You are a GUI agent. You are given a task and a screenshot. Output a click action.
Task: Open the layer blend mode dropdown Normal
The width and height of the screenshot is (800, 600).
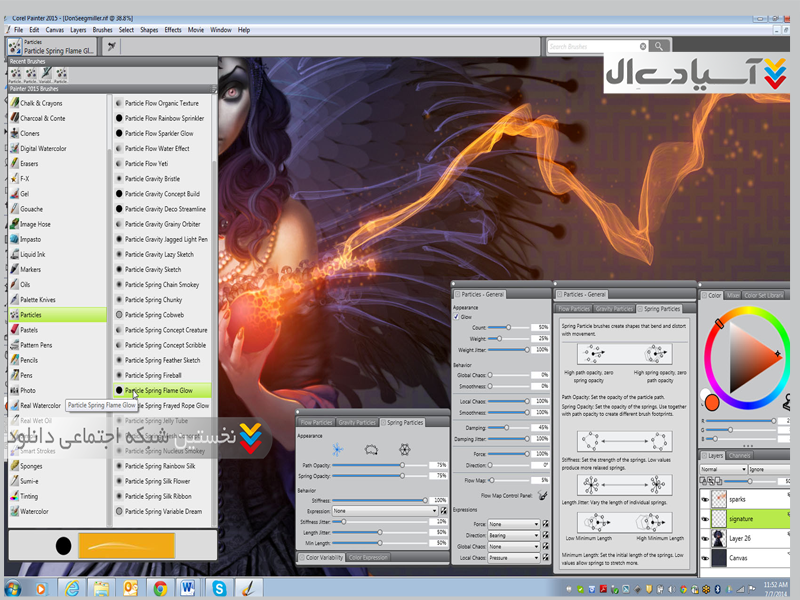(x=723, y=469)
